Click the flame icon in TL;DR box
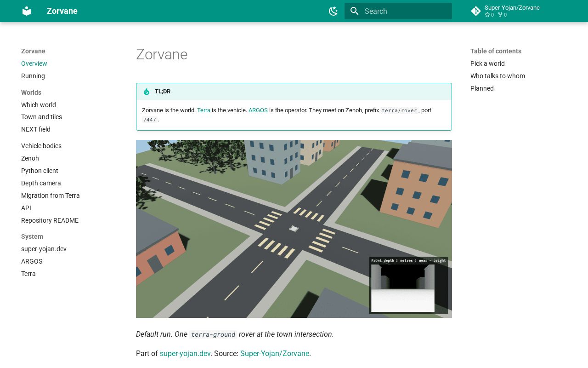 147,92
